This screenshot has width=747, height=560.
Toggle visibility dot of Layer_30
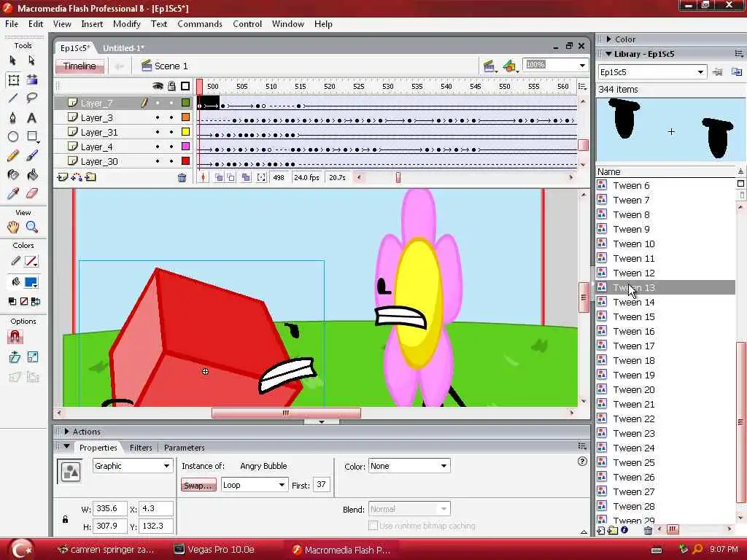[x=158, y=161]
